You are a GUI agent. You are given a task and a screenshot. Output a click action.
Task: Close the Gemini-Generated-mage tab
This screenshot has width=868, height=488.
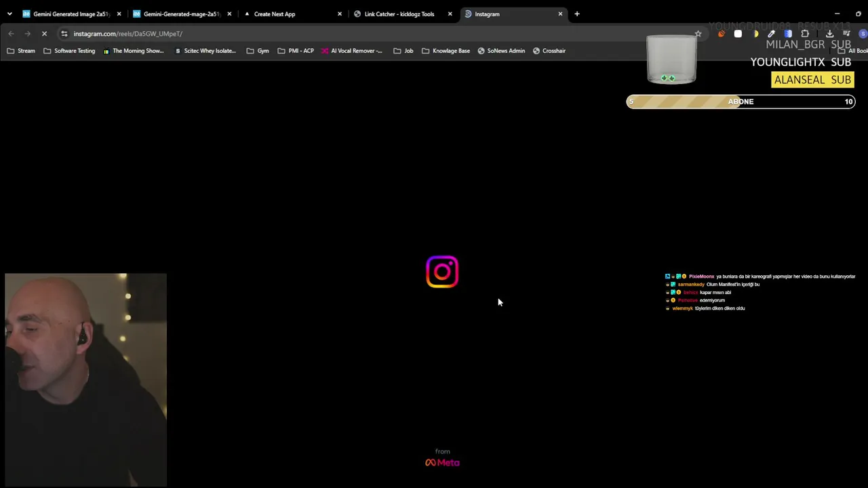point(229,14)
